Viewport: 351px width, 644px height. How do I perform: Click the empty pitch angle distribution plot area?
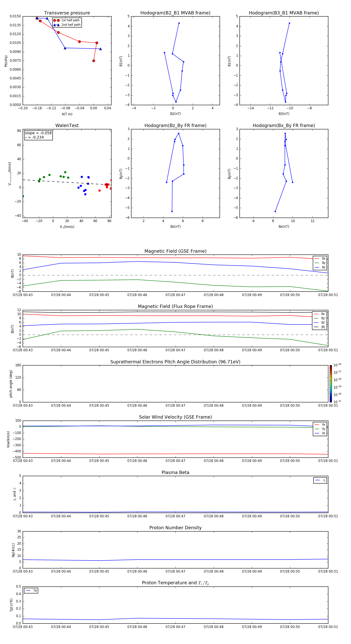[175, 384]
